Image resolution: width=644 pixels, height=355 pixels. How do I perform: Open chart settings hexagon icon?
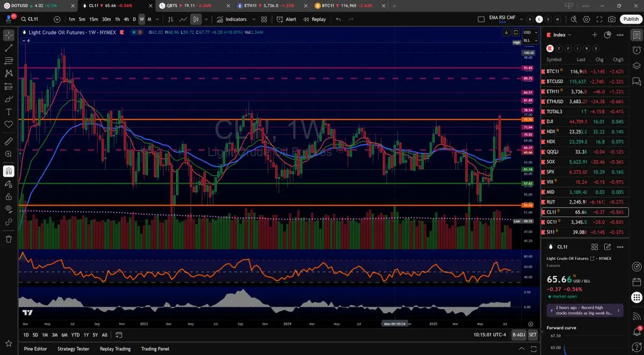click(x=587, y=19)
